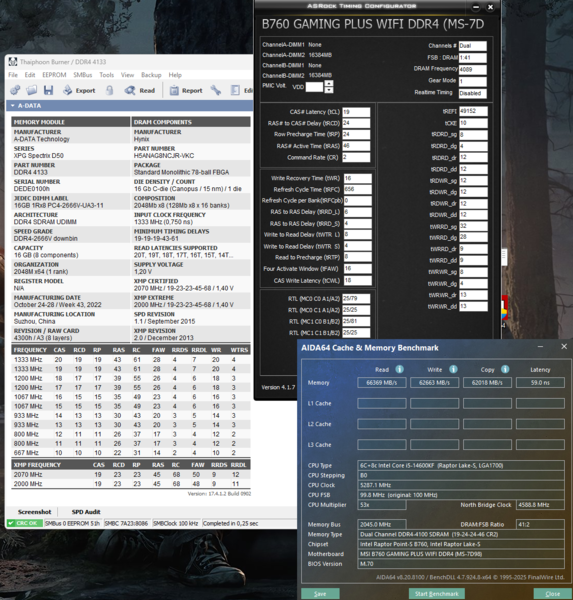Open a file via the folder toolbar icon
The image size is (573, 600).
coord(31,90)
